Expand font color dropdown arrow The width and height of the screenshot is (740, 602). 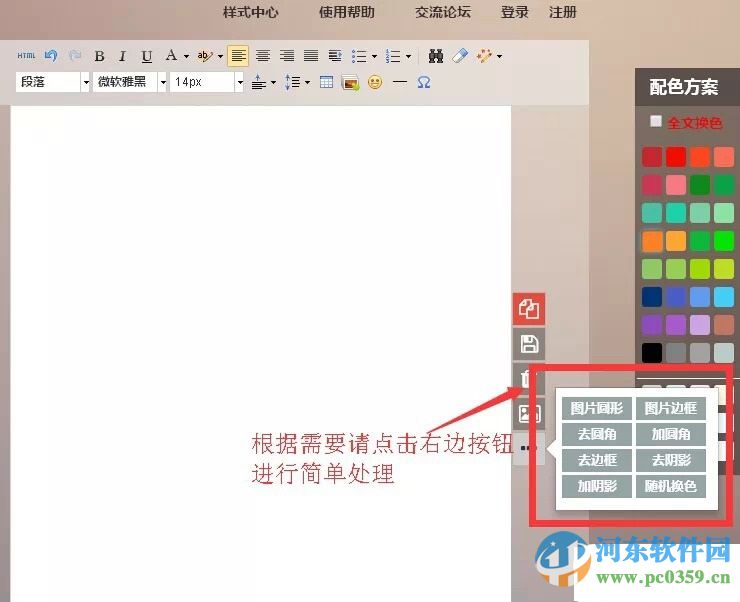(186, 57)
